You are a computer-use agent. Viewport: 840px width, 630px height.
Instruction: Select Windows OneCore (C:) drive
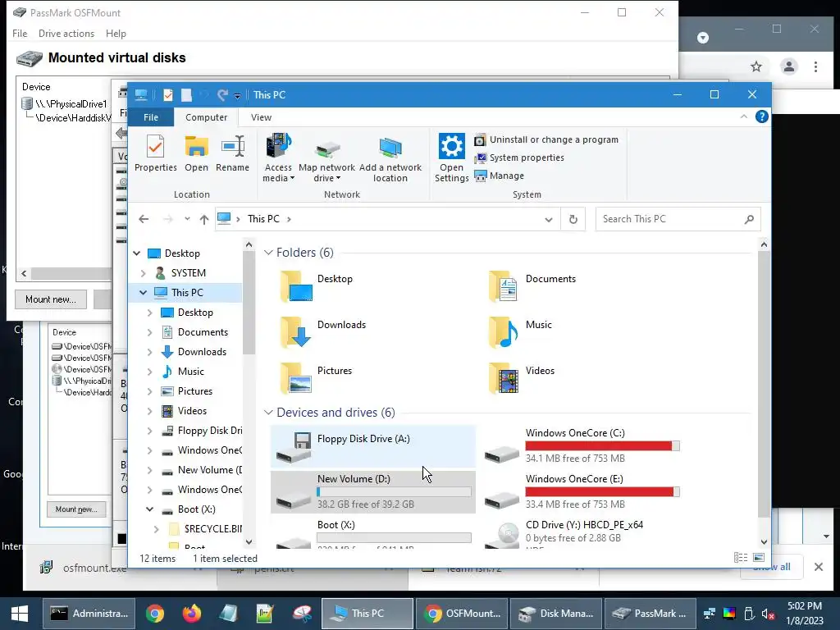[x=582, y=445]
